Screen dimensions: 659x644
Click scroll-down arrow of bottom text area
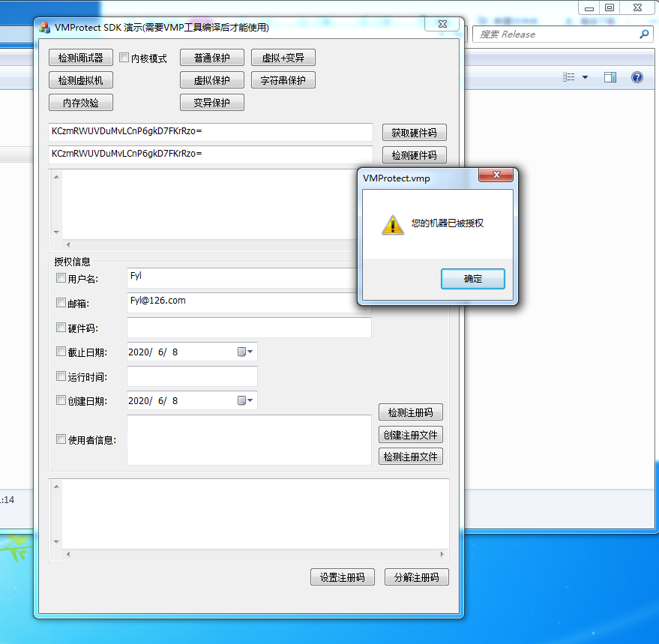[56, 542]
